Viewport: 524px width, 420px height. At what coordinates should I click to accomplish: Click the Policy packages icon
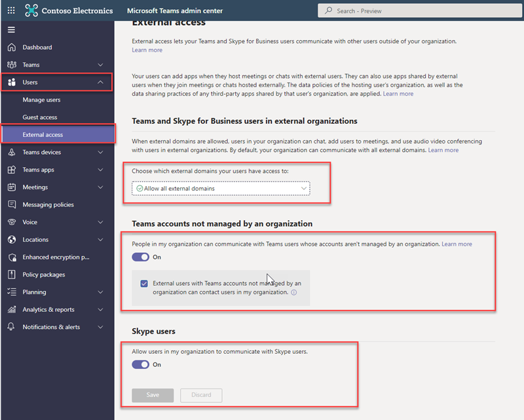[x=12, y=275]
